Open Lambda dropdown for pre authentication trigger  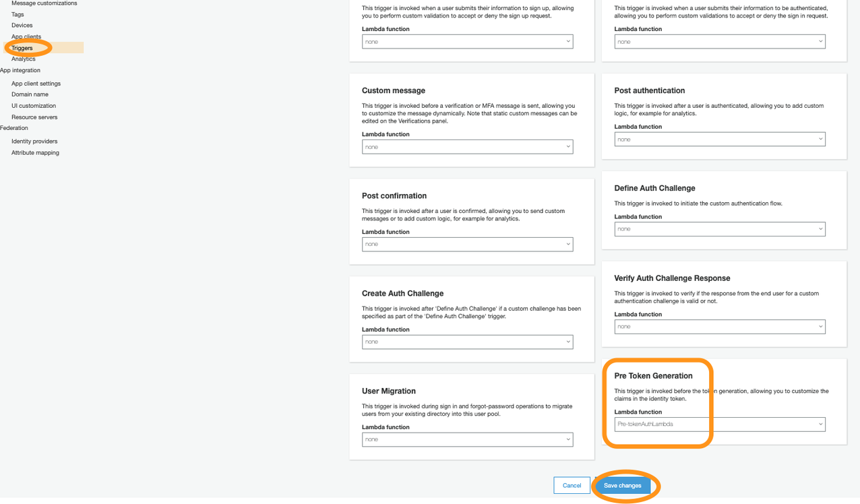(x=720, y=42)
